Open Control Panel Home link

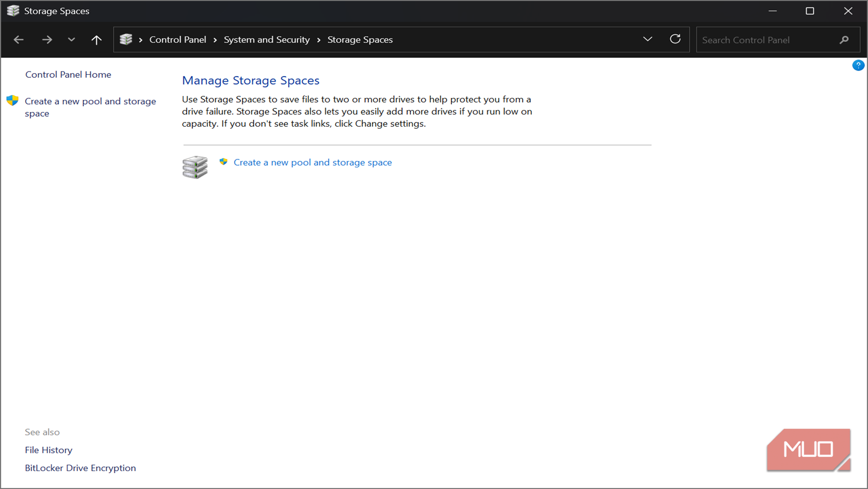pyautogui.click(x=68, y=75)
